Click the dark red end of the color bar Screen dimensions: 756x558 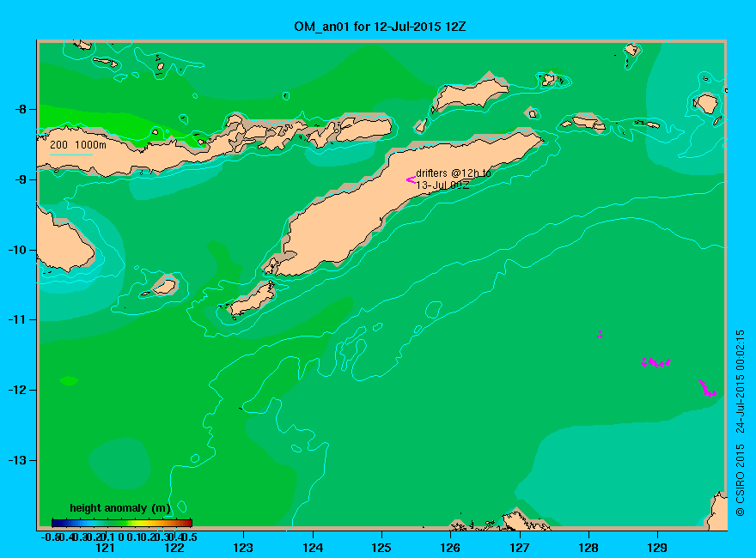(188, 523)
